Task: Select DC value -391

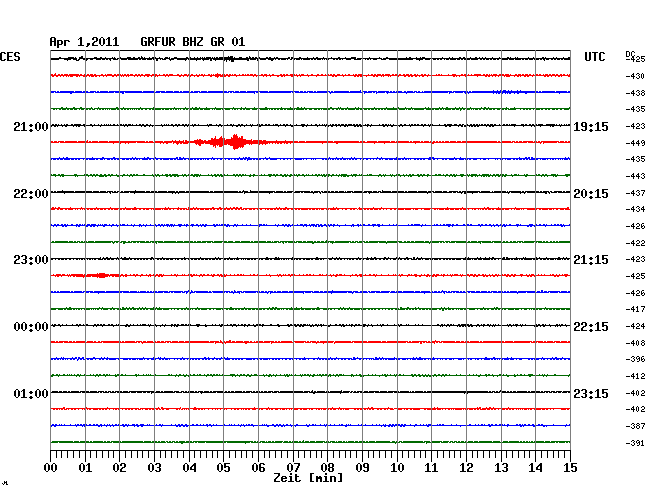Action: tap(635, 443)
